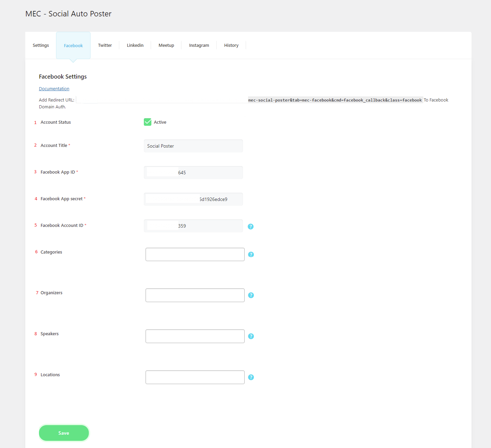
Task: Open the Twitter tab
Action: [105, 45]
